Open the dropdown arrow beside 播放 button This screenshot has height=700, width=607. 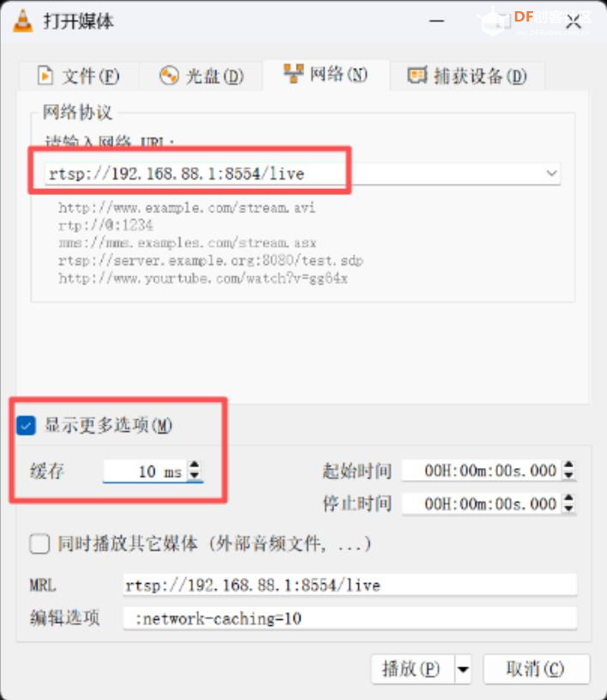coord(463,669)
